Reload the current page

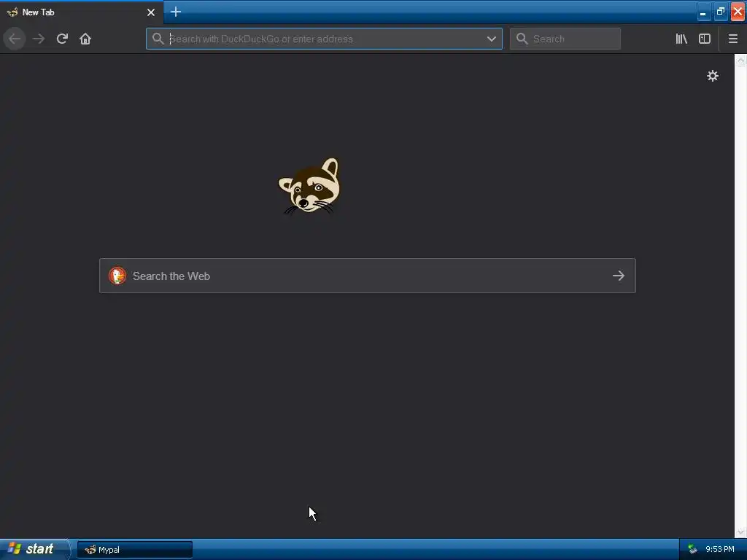[62, 39]
